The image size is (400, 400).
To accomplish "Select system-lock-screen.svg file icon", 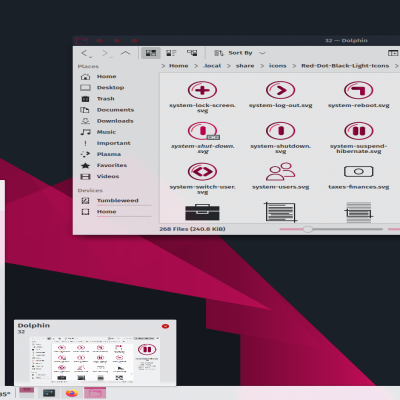I will [x=202, y=90].
